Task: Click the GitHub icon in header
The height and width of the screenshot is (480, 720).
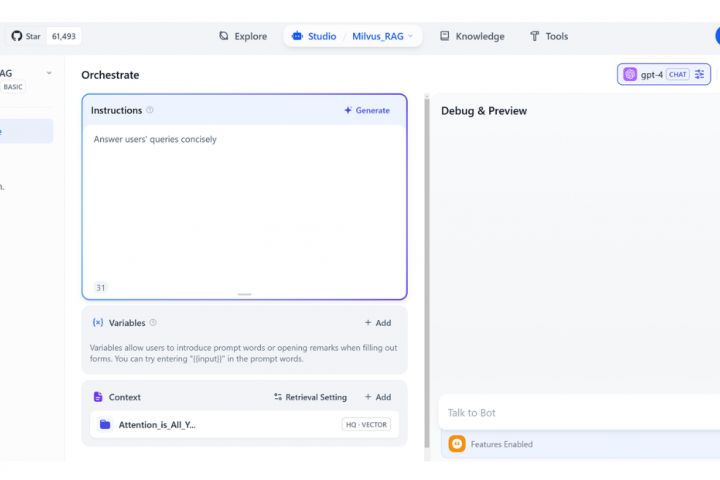Action: click(16, 36)
